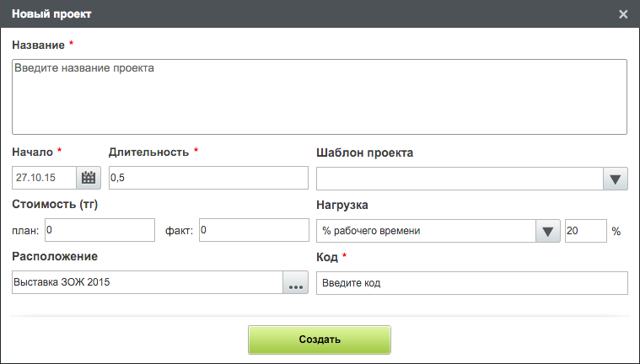Expand the Шаблон проекта dropdown arrow
640x364 pixels.
coord(615,179)
